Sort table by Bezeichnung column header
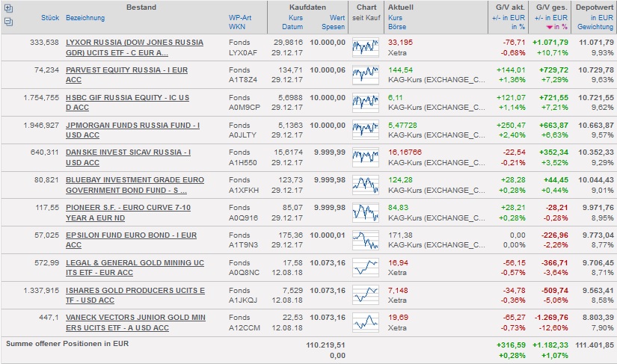The image size is (617, 364). click(x=85, y=18)
